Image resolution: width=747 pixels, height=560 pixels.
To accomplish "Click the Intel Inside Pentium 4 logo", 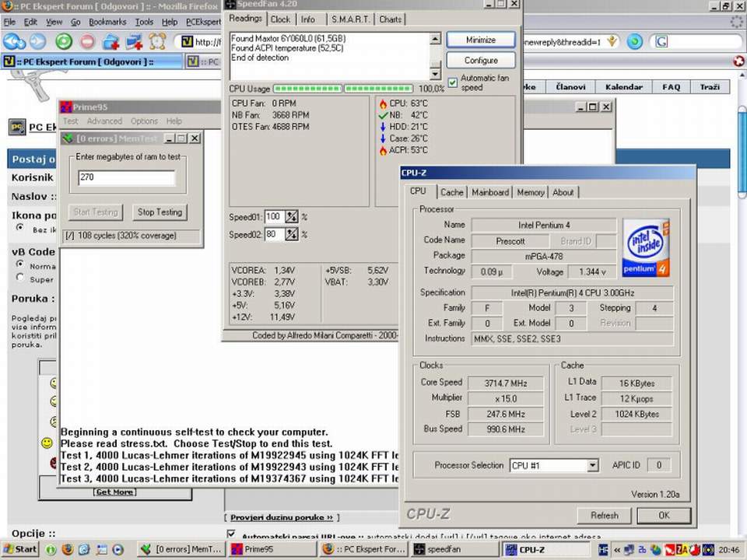I will tap(646, 247).
